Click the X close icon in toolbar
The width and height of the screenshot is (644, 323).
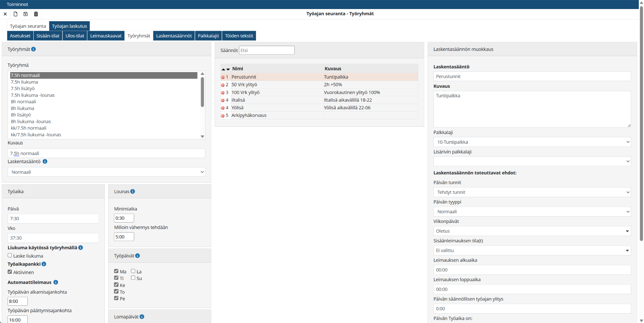5,14
